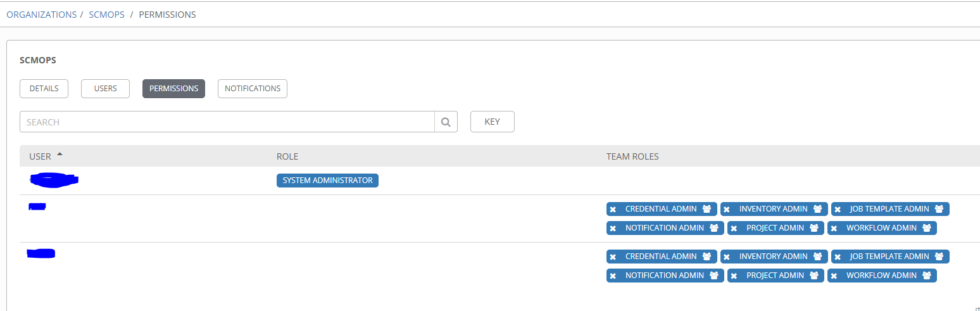The width and height of the screenshot is (980, 311).
Task: Toggle sort arrow beside USER column
Action: [60, 154]
